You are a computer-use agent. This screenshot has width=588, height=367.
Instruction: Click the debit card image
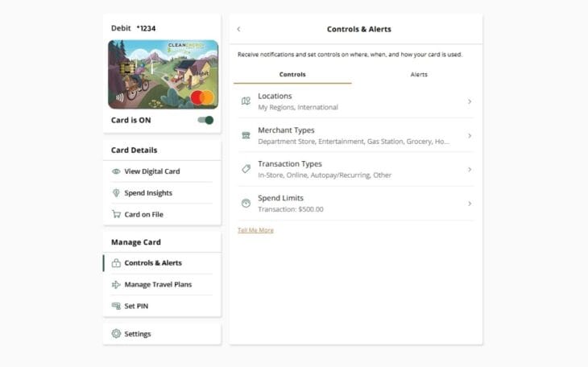[163, 74]
